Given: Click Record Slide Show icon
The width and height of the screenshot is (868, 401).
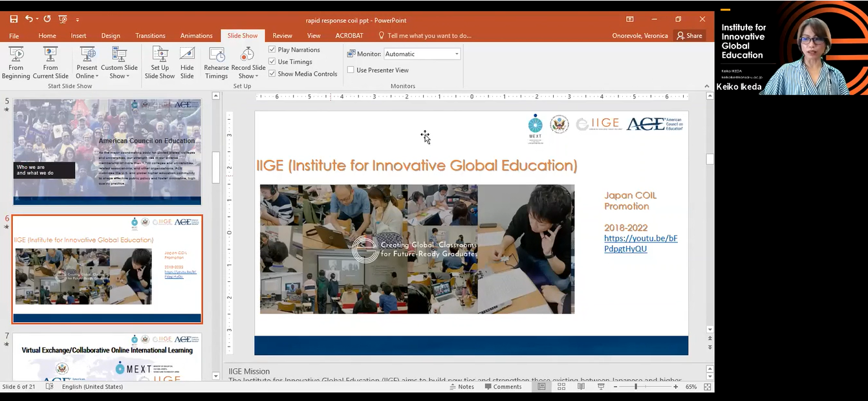Looking at the screenshot, I should (x=248, y=55).
